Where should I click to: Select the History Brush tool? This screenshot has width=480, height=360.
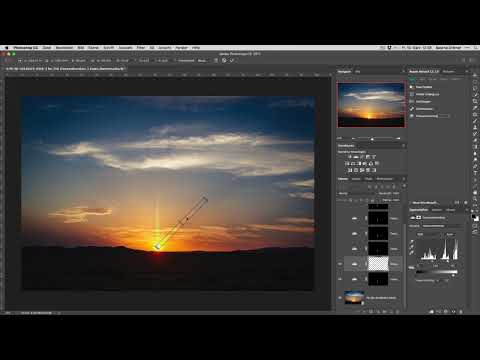coord(475,134)
